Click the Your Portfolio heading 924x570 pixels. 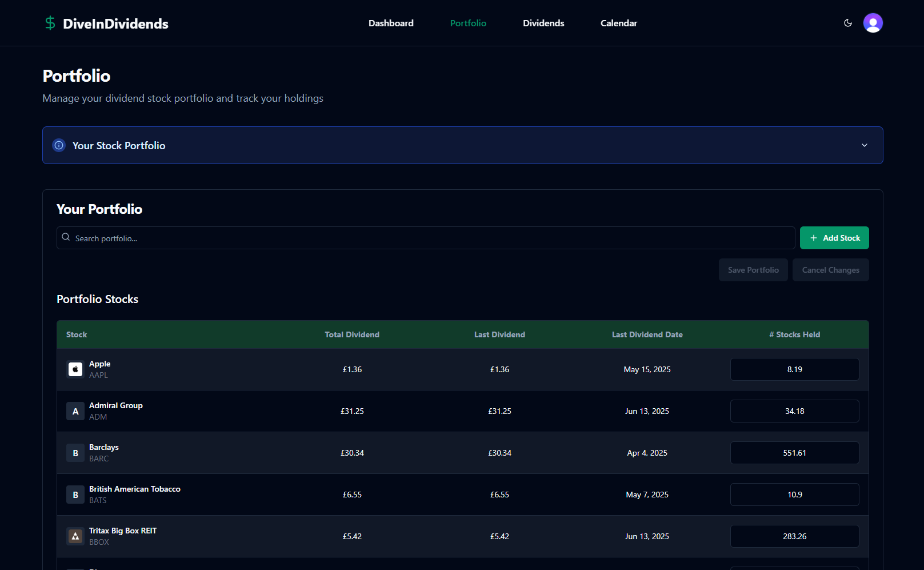coord(99,209)
